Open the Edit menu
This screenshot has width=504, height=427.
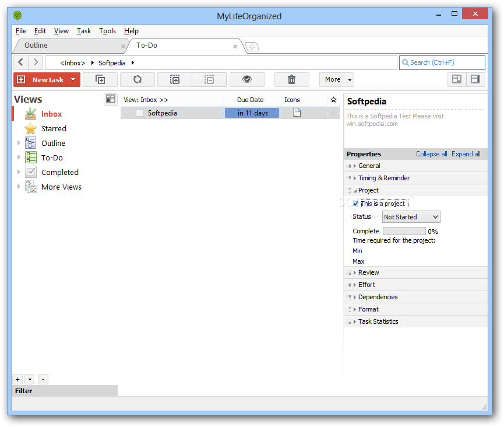point(40,31)
